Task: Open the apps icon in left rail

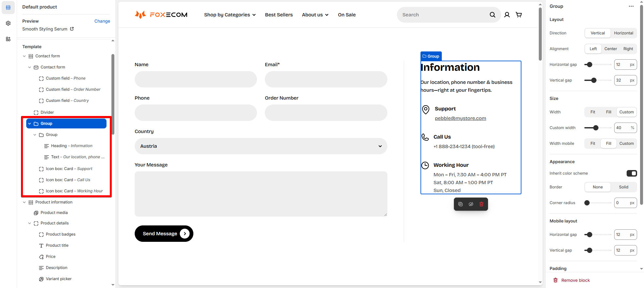Action: [8, 39]
